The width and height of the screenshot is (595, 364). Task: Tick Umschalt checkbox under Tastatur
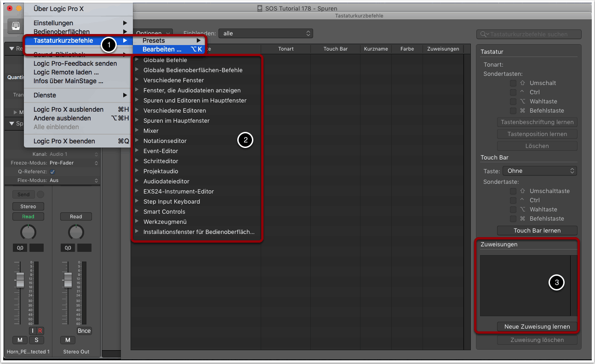(513, 83)
